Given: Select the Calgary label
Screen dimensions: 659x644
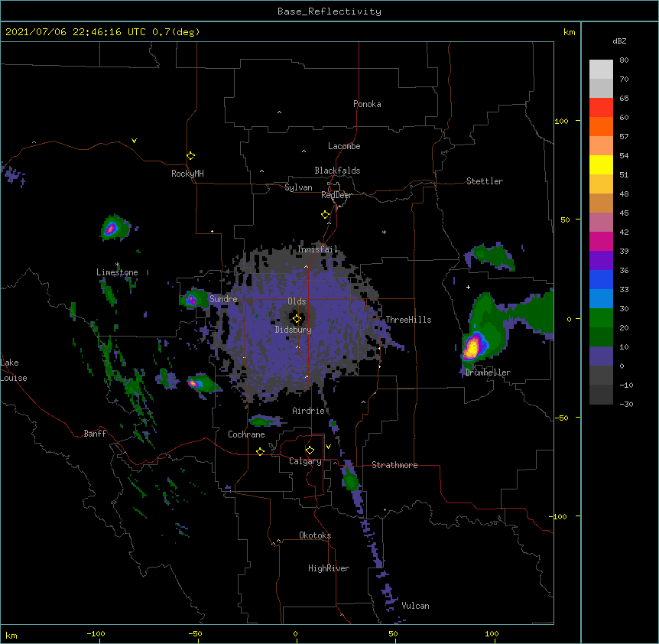Looking at the screenshot, I should tap(306, 461).
